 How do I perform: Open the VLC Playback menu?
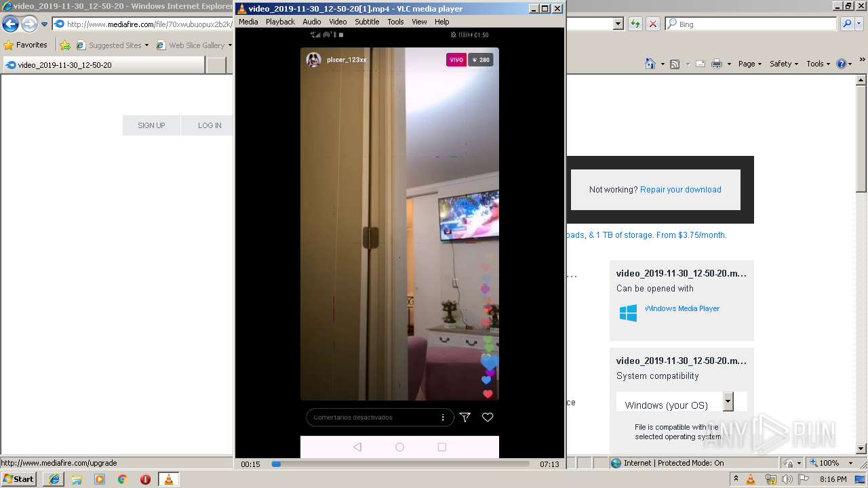[x=280, y=22]
